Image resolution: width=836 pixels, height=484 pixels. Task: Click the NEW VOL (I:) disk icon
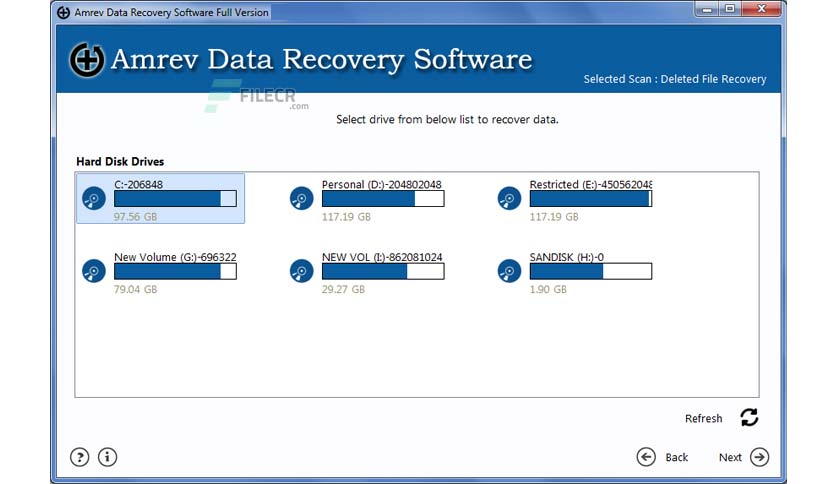coord(301,271)
